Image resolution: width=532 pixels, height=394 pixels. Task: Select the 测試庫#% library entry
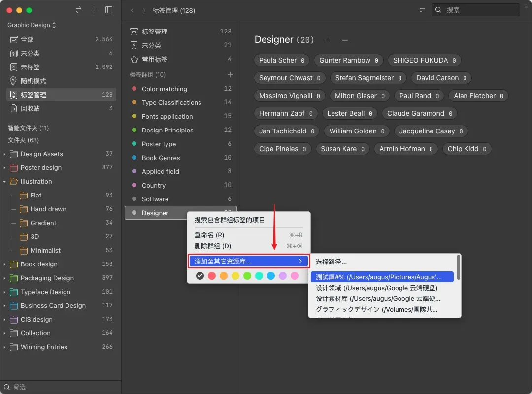coord(382,277)
